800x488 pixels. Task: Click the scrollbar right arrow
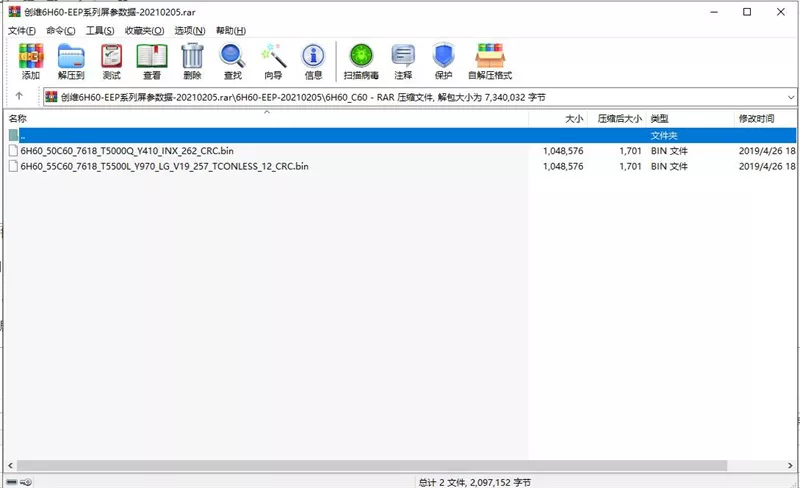(790, 466)
